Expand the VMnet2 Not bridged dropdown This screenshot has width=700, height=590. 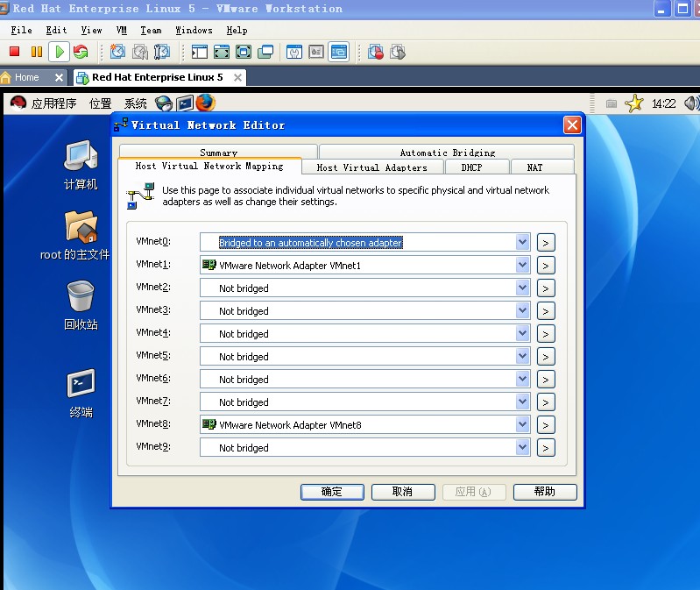point(523,288)
